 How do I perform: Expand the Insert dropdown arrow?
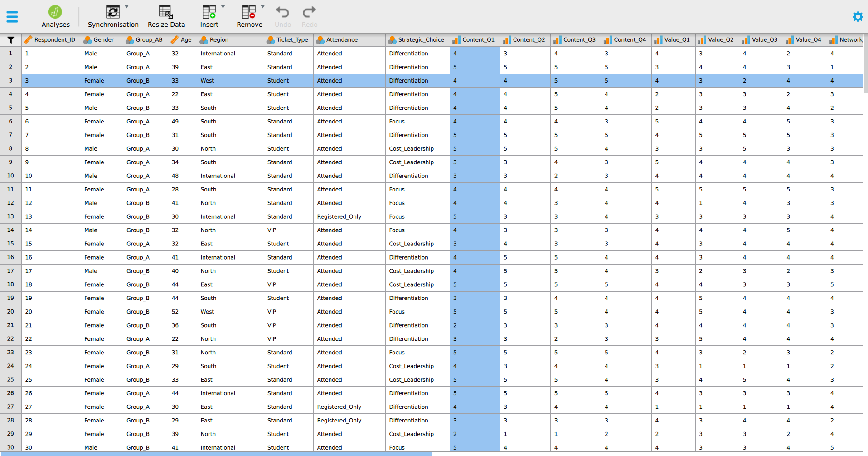[x=223, y=7]
